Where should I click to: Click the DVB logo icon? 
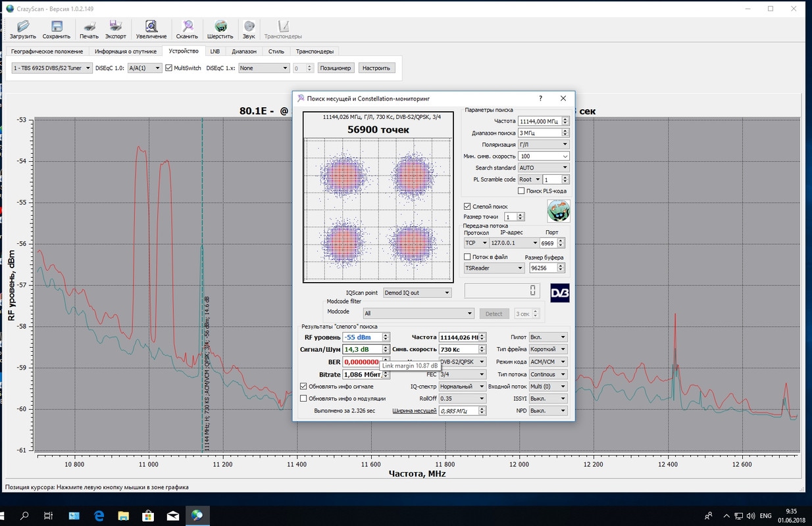(559, 293)
